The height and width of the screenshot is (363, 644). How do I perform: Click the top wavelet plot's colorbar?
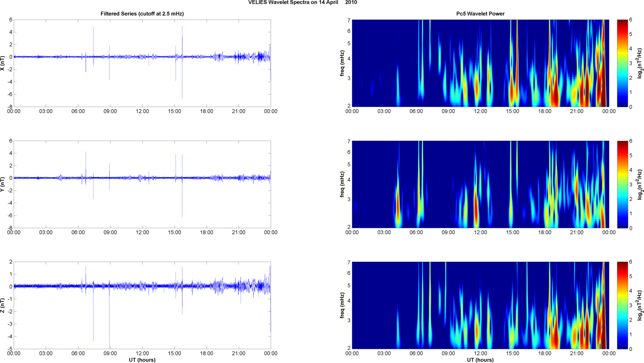(x=622, y=63)
